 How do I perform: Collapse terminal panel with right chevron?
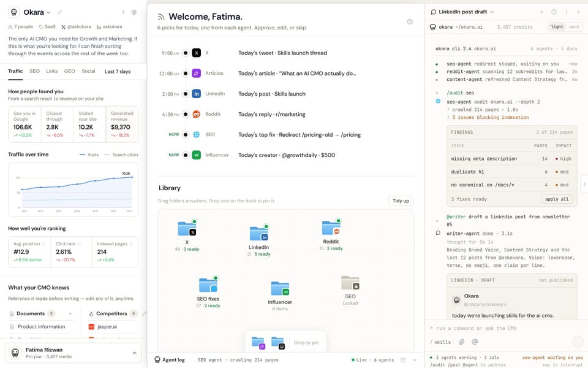coord(578,12)
